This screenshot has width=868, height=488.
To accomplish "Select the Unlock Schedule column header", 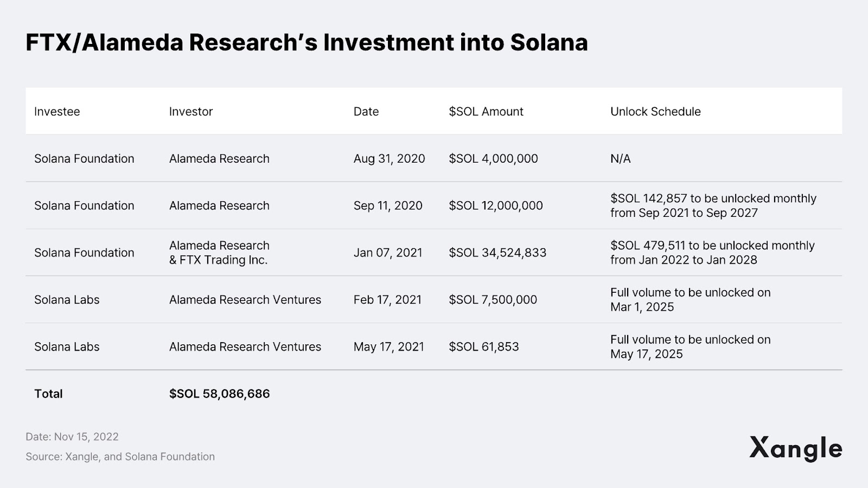I will pyautogui.click(x=655, y=112).
